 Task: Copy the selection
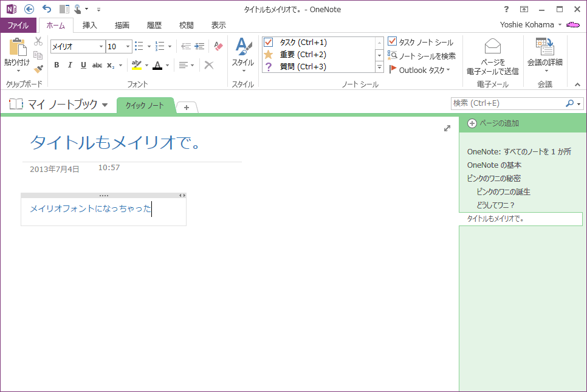[38, 55]
